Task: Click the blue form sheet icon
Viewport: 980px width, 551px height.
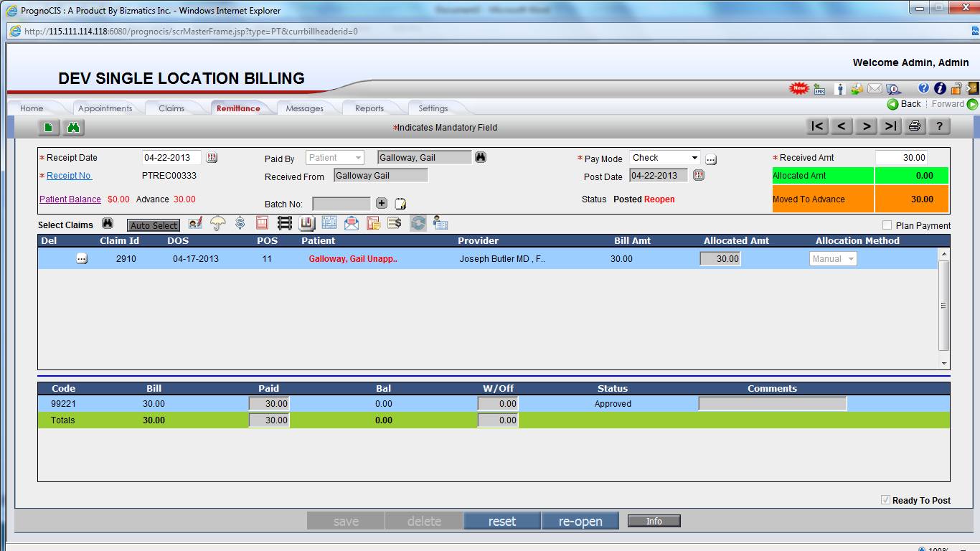Action: [329, 224]
